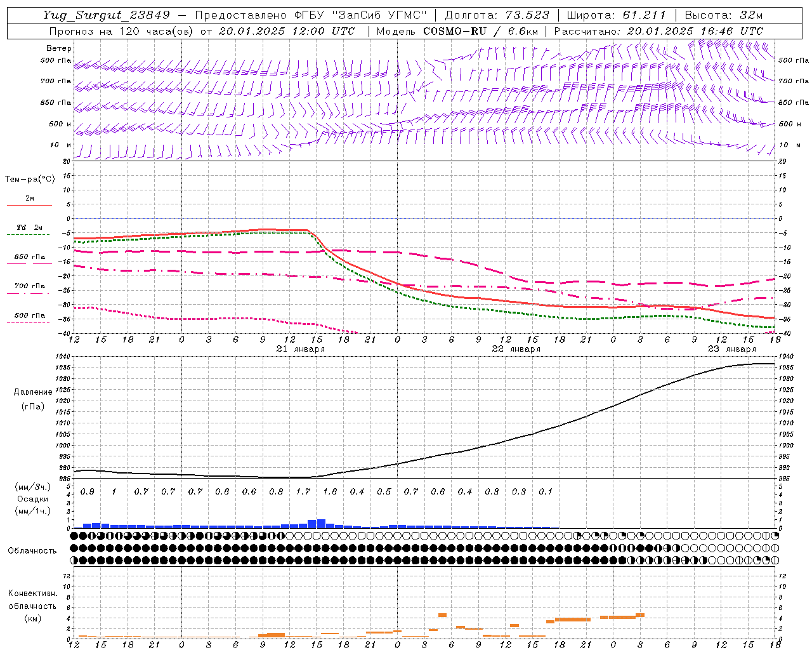Click the 0.5 precipitation amount

(x=384, y=491)
